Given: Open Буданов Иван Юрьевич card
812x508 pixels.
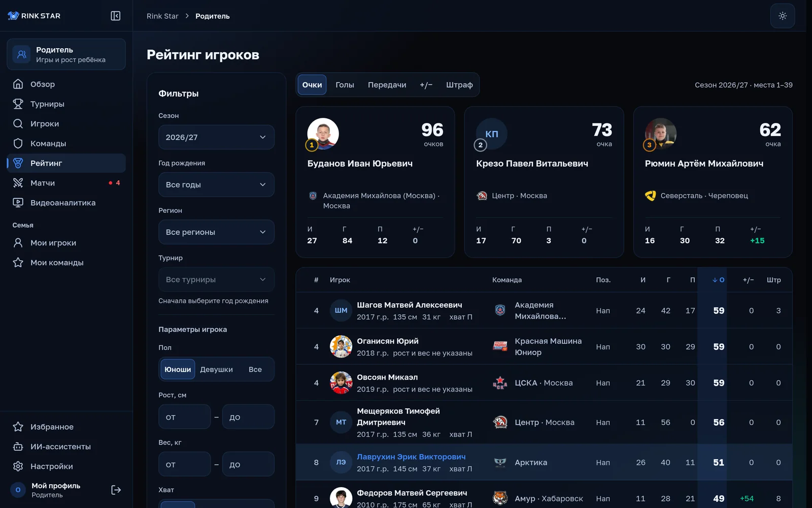Looking at the screenshot, I should tap(375, 182).
